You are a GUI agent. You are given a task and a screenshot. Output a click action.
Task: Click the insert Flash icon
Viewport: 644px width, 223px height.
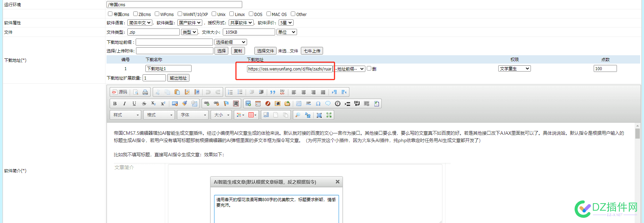click(x=268, y=104)
